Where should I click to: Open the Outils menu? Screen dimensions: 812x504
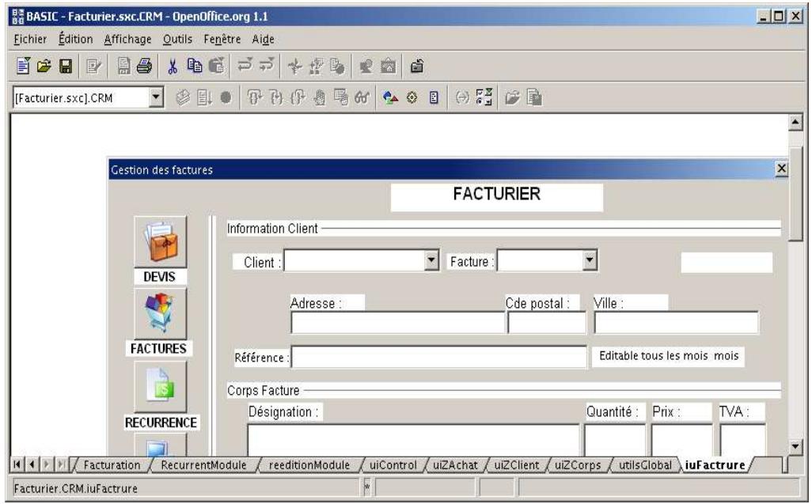[x=177, y=40]
